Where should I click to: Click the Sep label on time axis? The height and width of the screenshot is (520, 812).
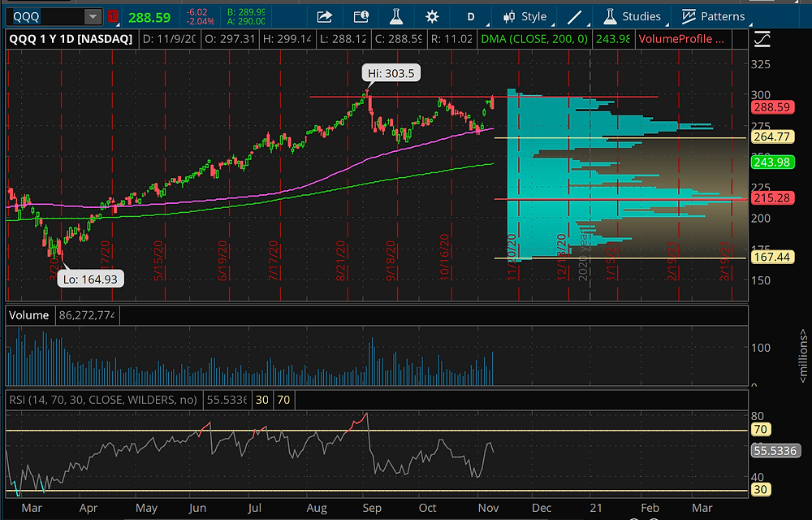(372, 508)
